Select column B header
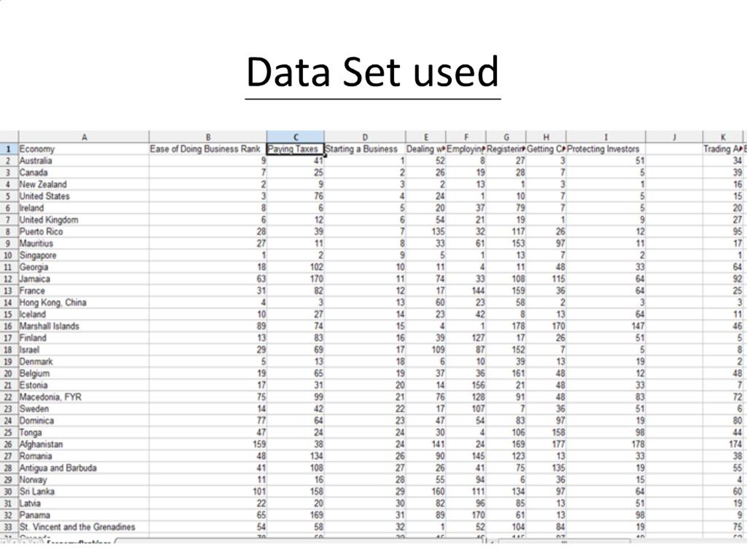The height and width of the screenshot is (560, 747). [208, 137]
